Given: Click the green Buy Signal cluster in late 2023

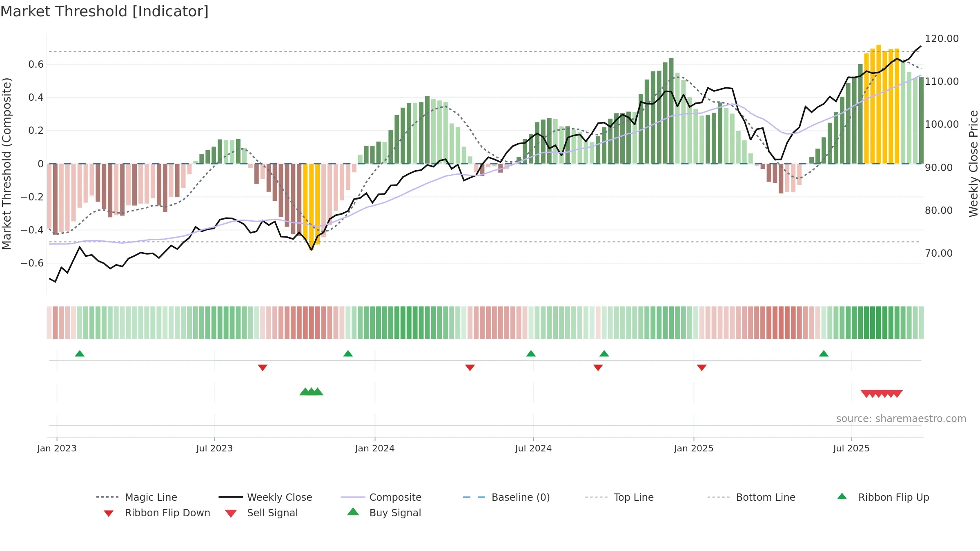Looking at the screenshot, I should (x=312, y=392).
